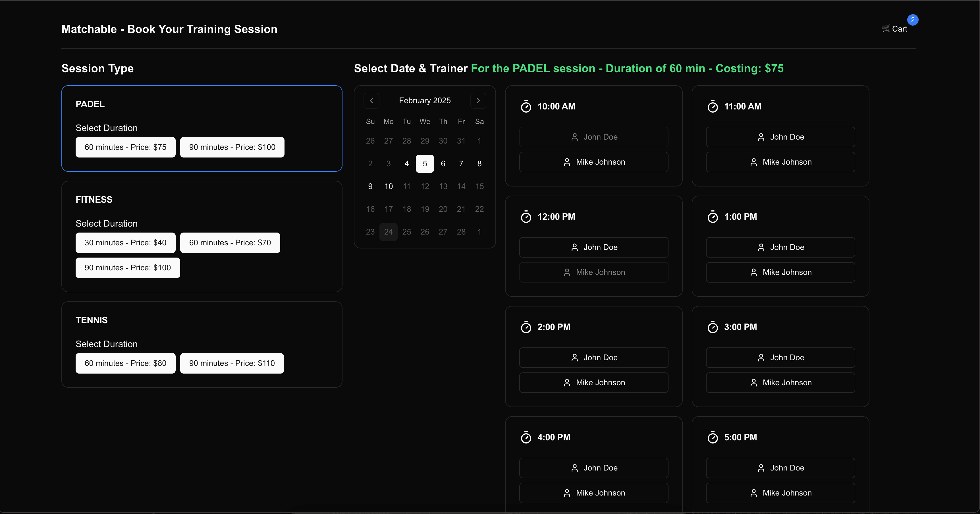Choose Mike Johnson for the 1:00 PM slot
This screenshot has width=980, height=514.
780,272
